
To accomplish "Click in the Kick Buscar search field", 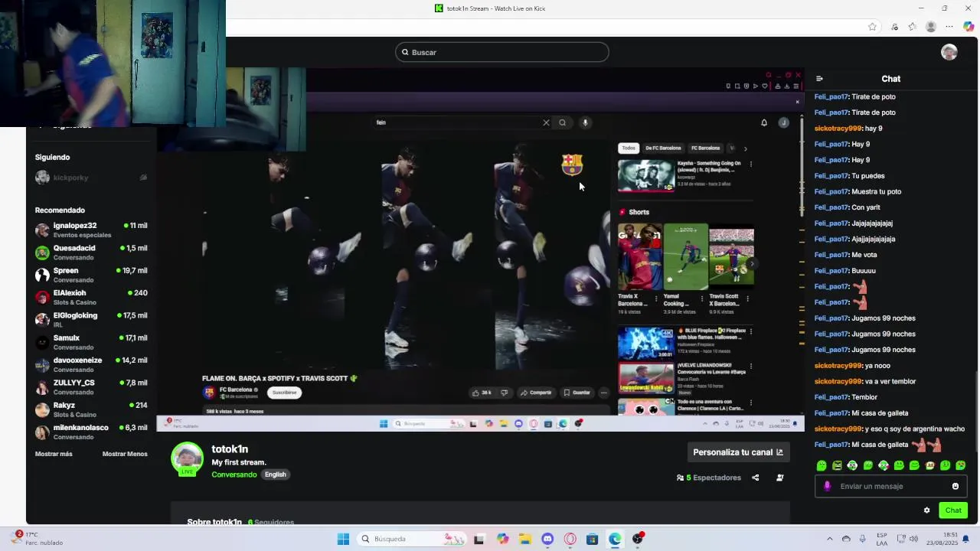I will click(x=502, y=52).
